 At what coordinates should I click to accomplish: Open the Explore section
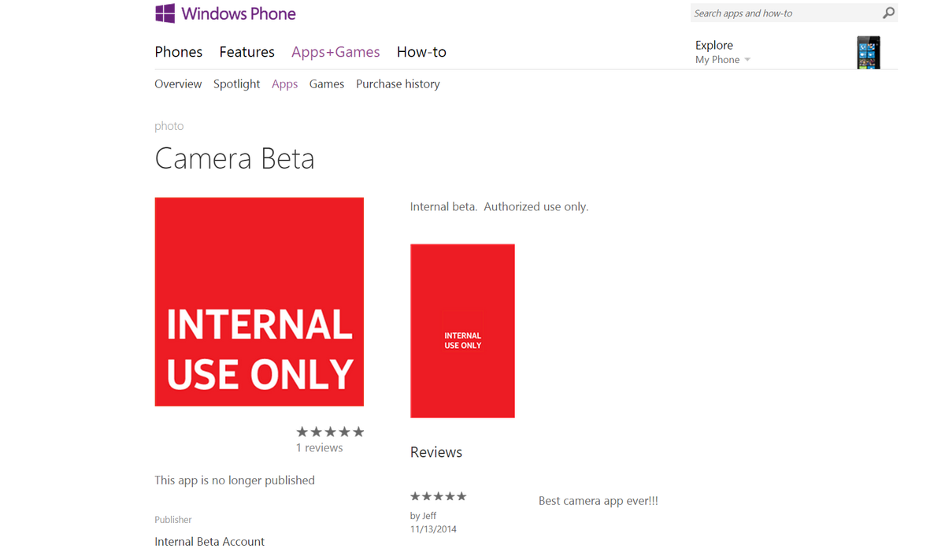(x=713, y=45)
